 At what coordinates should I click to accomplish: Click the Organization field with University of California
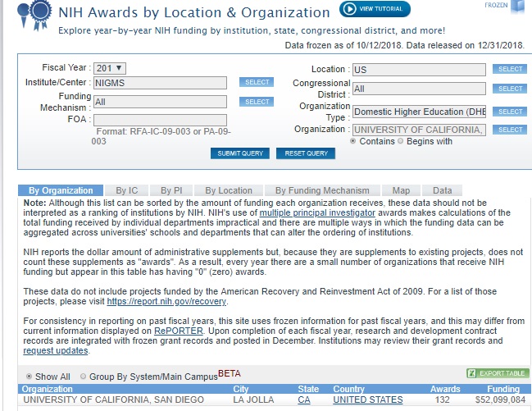[419, 130]
